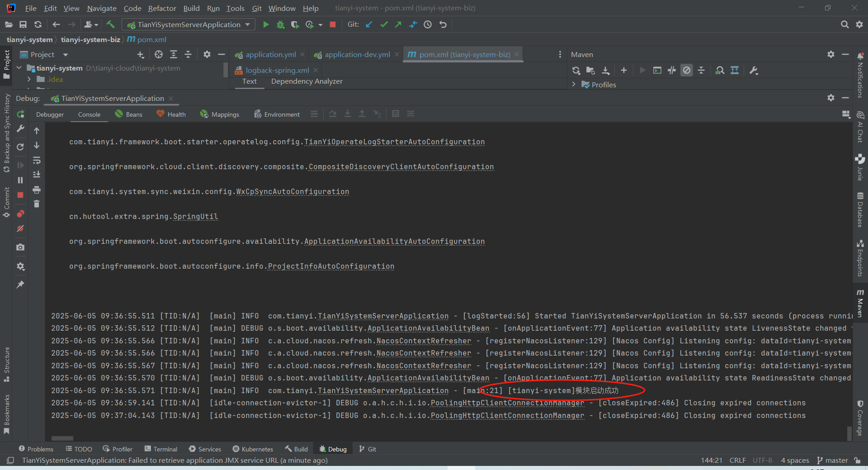Open the Kubernetes tool window

(253, 449)
